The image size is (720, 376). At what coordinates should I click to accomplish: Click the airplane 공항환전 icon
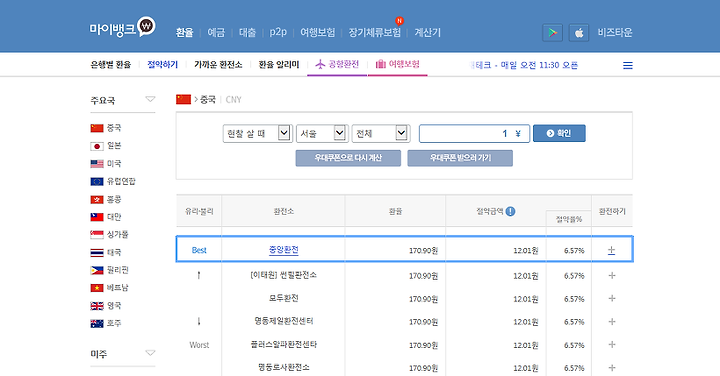(x=320, y=64)
